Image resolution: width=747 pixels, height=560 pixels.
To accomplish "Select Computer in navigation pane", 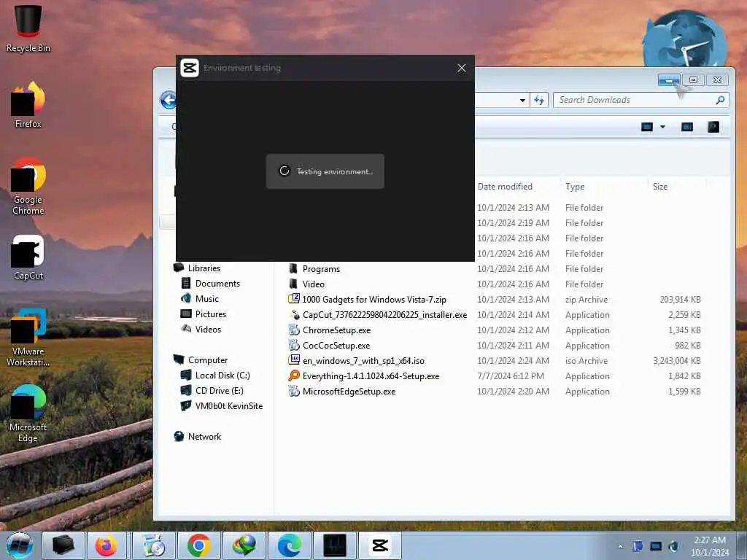I will pos(200,360).
